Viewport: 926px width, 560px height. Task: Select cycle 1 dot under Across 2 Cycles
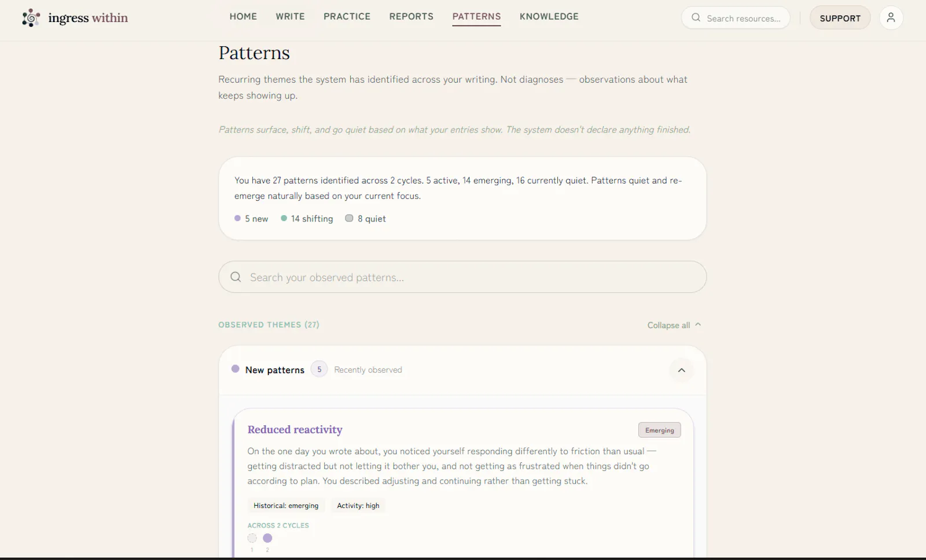click(x=252, y=538)
